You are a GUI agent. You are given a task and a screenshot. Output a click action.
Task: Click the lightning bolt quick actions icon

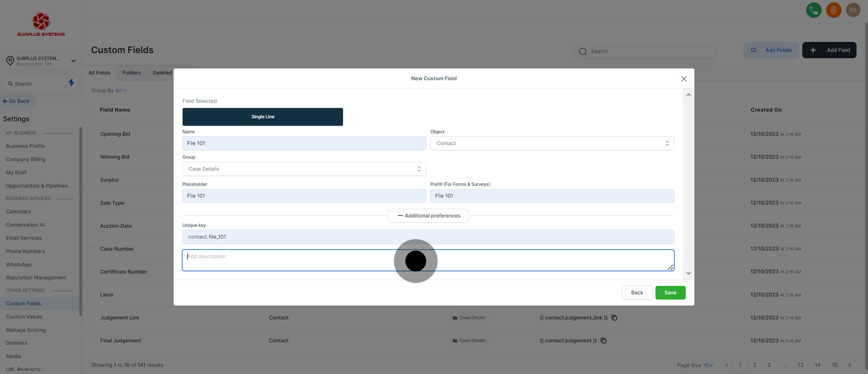(x=71, y=83)
